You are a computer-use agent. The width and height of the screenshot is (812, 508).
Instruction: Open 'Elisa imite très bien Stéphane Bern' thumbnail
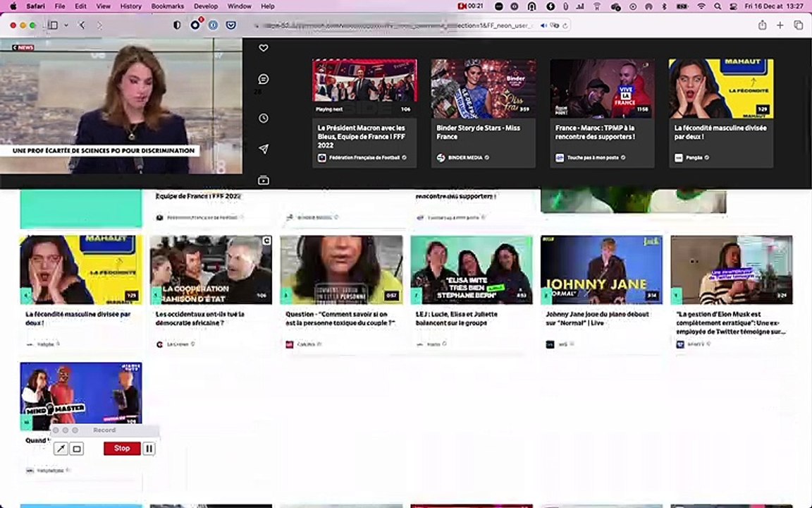point(472,270)
